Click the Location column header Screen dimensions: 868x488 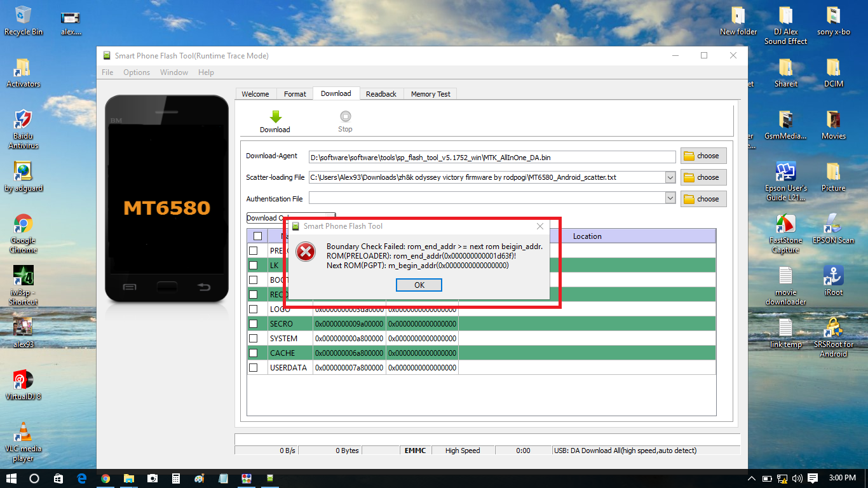tap(587, 236)
